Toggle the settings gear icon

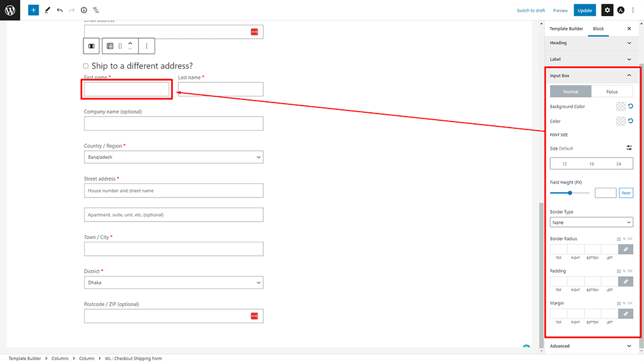pos(607,10)
